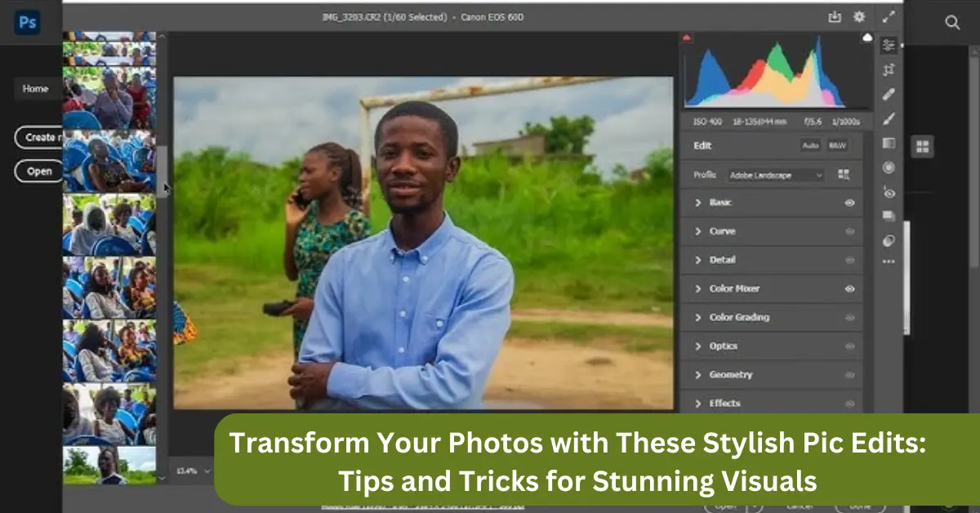Click the B&W conversion button

836,145
